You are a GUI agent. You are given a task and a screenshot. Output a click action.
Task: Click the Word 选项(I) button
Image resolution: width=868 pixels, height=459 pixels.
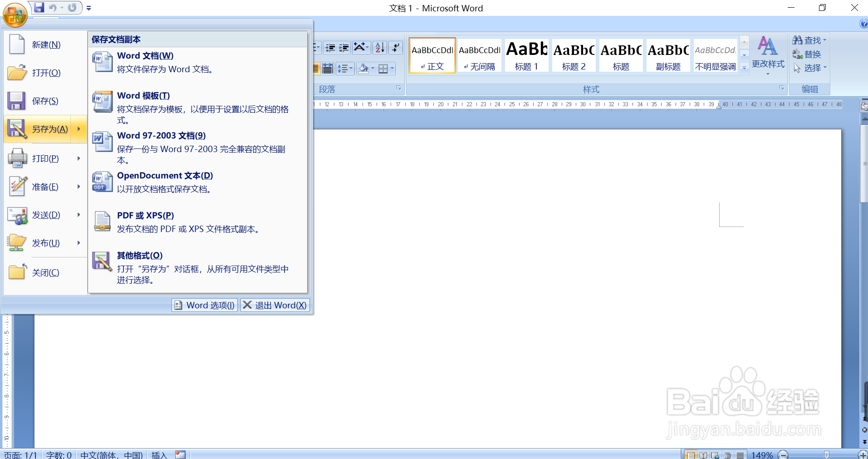click(x=205, y=305)
